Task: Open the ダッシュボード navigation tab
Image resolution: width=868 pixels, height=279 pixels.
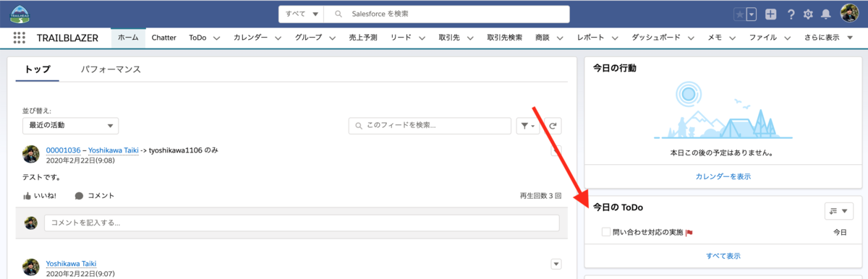Action: (655, 38)
